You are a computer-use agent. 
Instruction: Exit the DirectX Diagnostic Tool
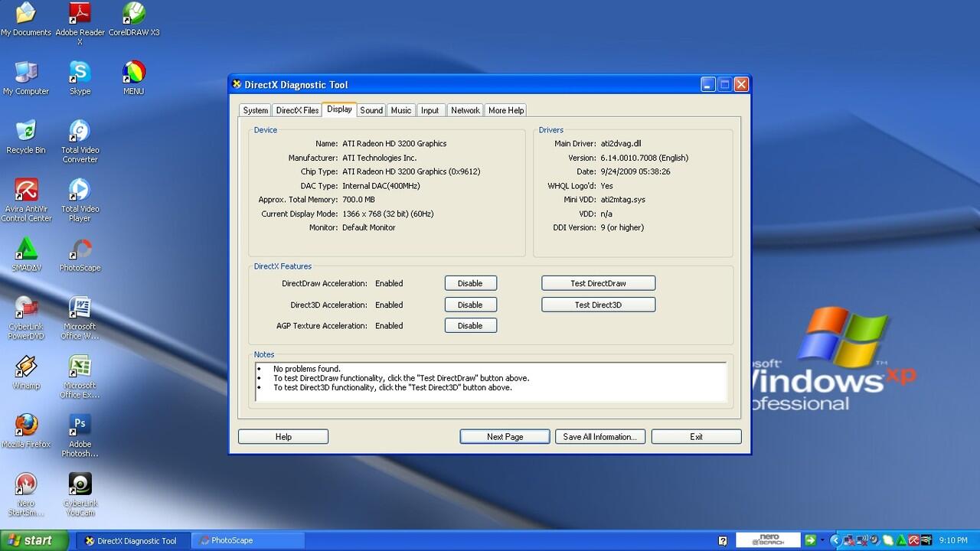click(x=696, y=436)
